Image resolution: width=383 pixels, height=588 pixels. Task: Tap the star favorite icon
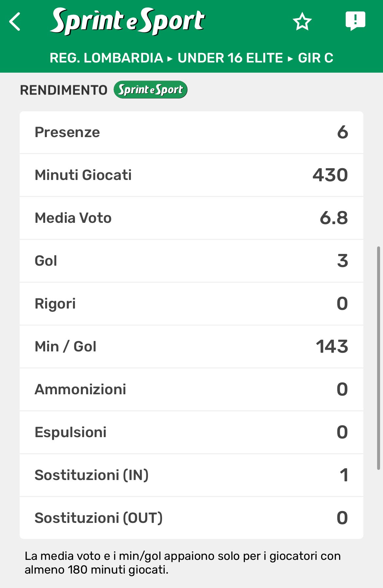tap(302, 22)
